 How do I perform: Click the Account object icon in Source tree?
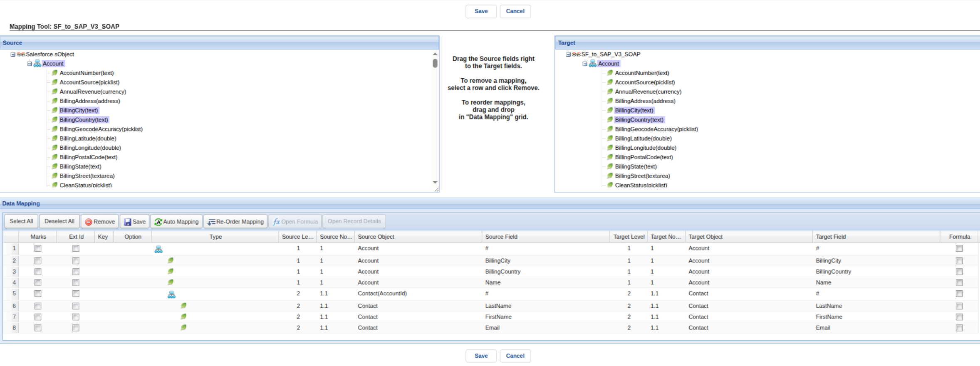(x=37, y=64)
